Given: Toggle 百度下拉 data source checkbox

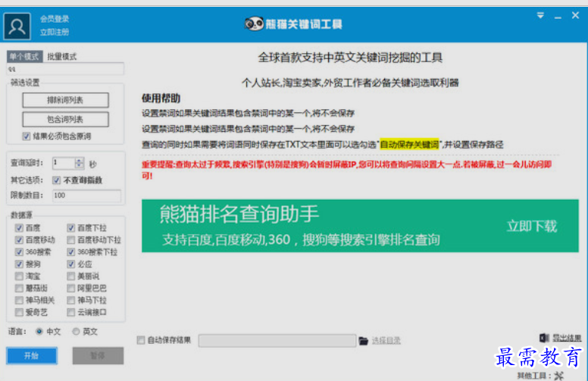Looking at the screenshot, I should [71, 228].
